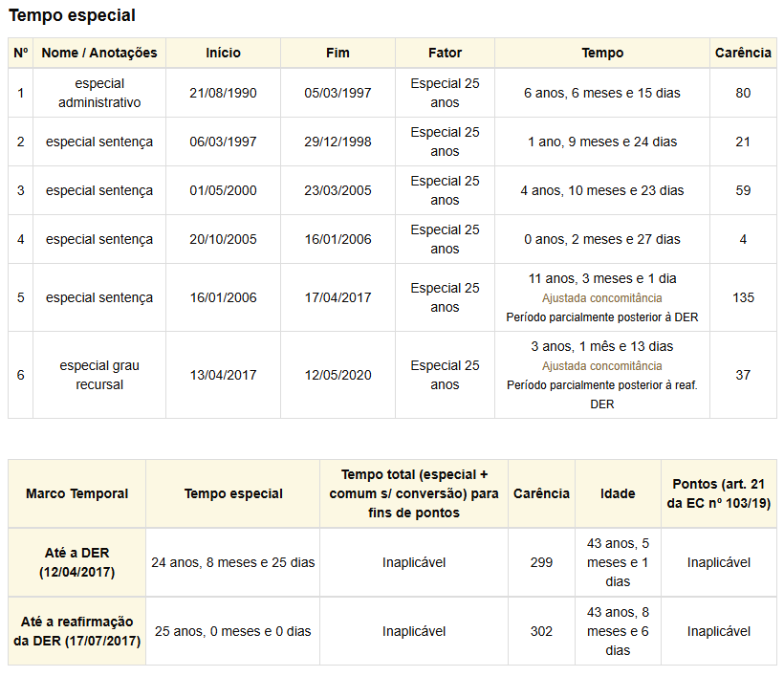Click the "Marco Temporal" column header
The image size is (784, 677).
point(77,493)
